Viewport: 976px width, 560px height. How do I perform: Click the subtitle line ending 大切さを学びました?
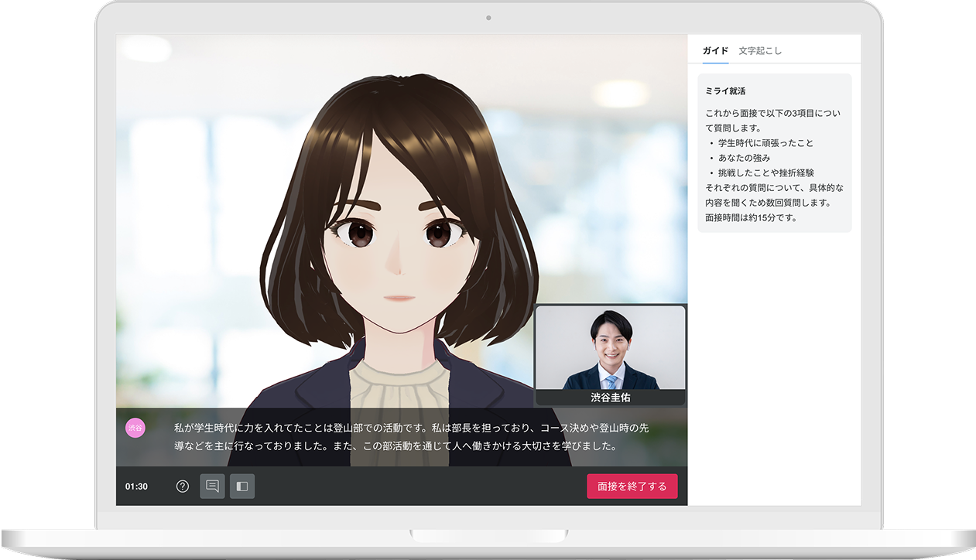click(395, 446)
